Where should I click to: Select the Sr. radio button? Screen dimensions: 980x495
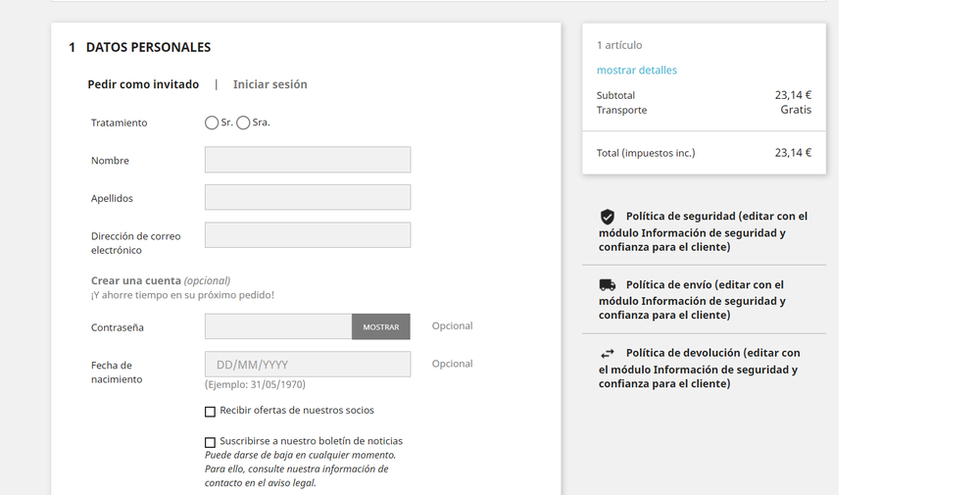point(212,124)
